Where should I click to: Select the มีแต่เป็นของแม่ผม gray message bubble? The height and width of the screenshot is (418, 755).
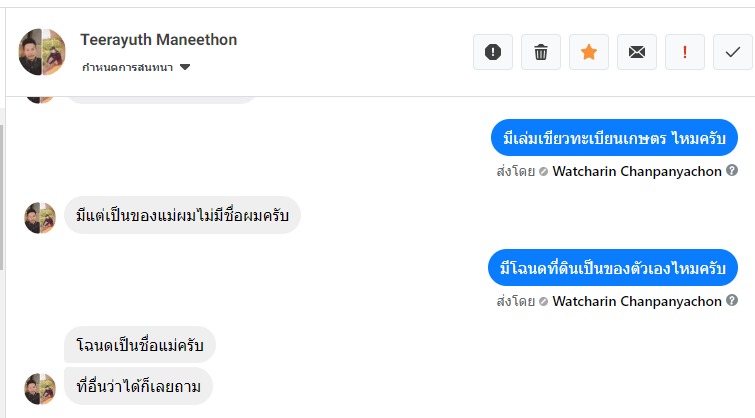(x=183, y=215)
